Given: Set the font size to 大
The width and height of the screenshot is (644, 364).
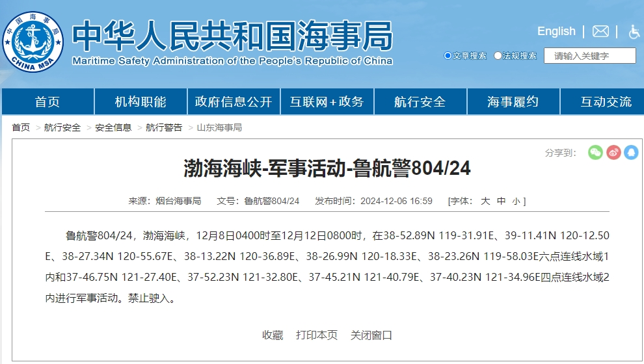Looking at the screenshot, I should [485, 201].
